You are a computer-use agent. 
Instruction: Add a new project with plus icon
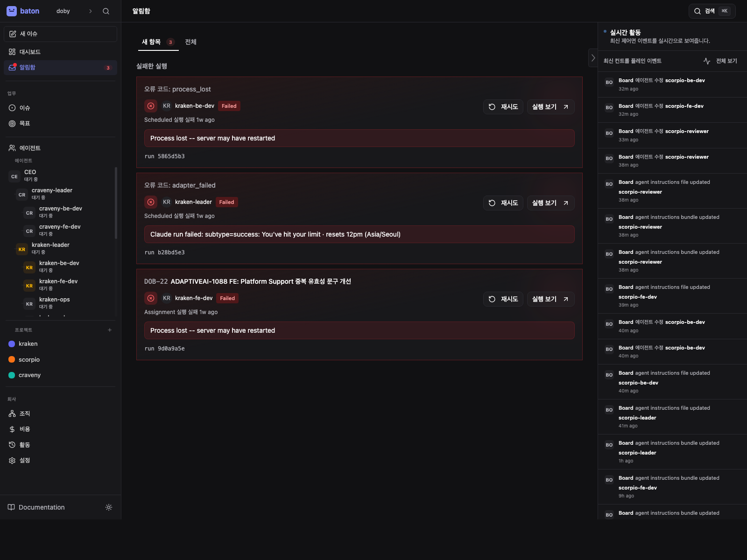click(110, 330)
